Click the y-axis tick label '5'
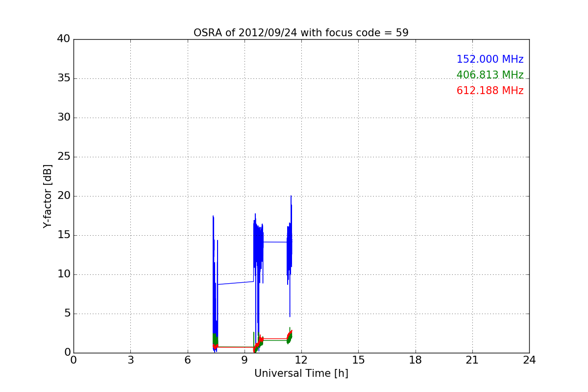Image resolution: width=588 pixels, height=392 pixels. [67, 314]
